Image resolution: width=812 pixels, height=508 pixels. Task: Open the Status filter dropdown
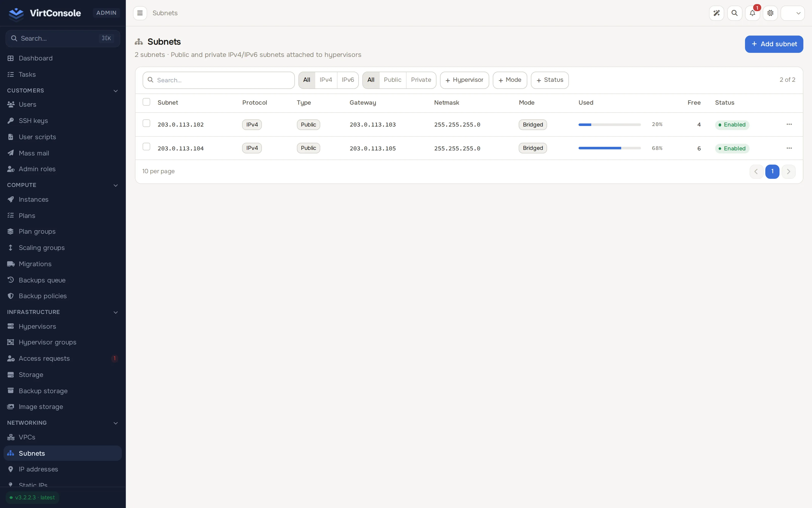[550, 80]
